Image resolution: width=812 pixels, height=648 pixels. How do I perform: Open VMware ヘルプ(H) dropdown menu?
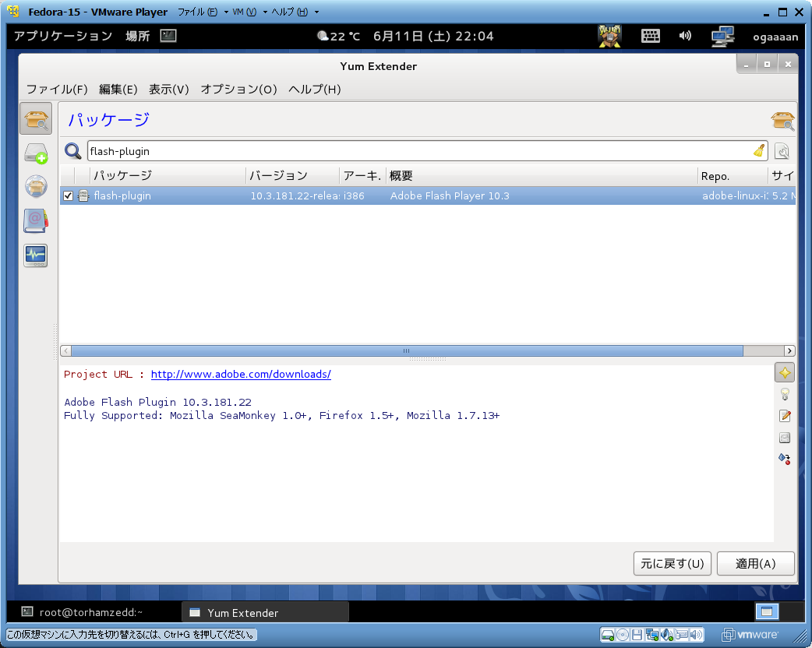pyautogui.click(x=295, y=12)
